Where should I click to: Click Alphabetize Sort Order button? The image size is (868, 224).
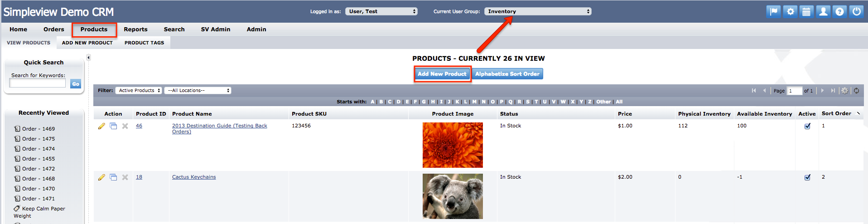click(507, 74)
